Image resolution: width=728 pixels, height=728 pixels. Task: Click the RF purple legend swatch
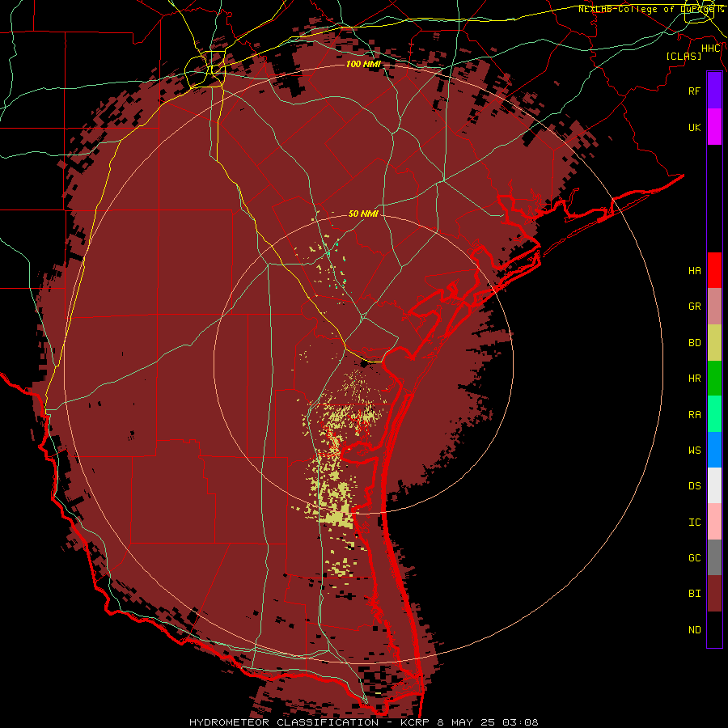[714, 91]
